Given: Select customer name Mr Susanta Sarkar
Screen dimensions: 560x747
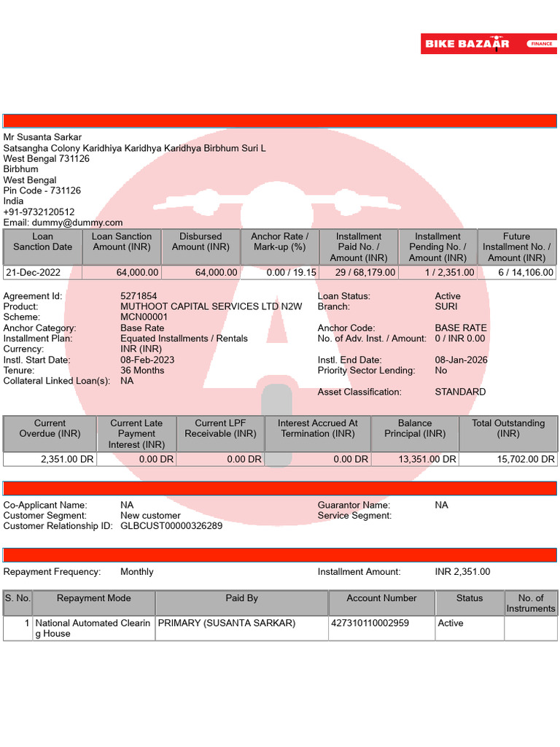Looking at the screenshot, I should [42, 137].
